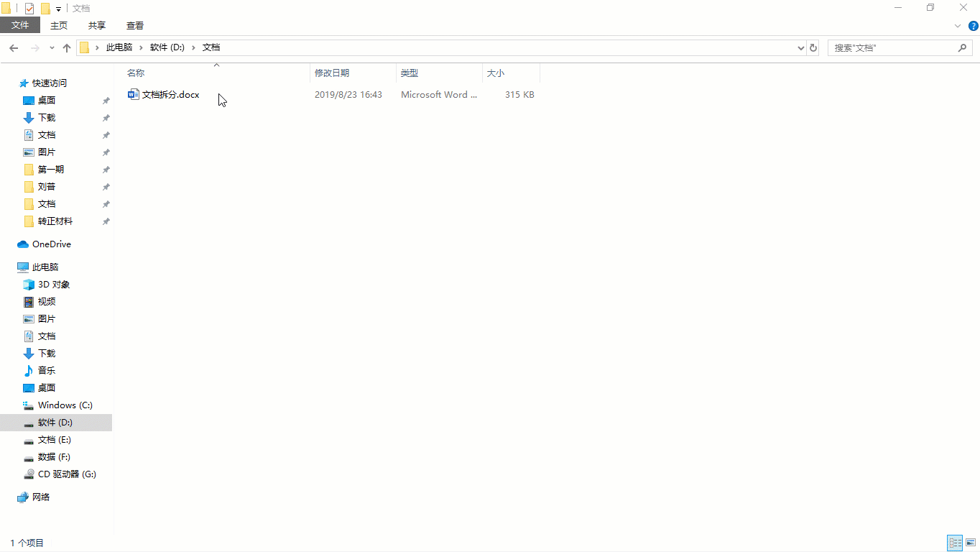
Task: Switch to the 查看 ribbon tab
Action: pyautogui.click(x=135, y=25)
